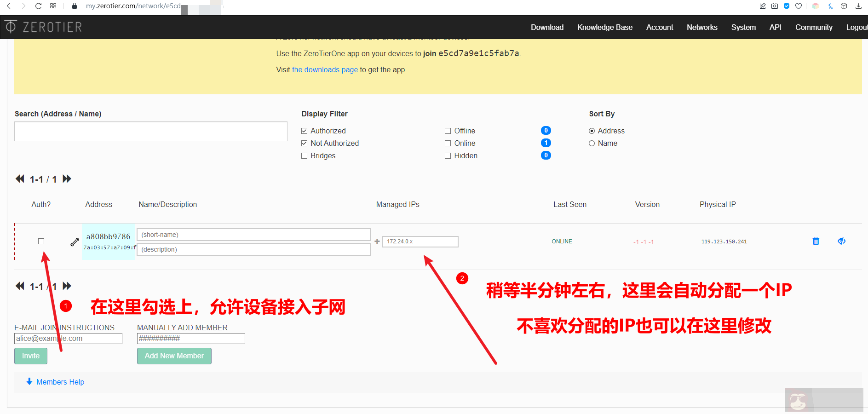Image resolution: width=868 pixels, height=414 pixels.
Task: Click the Search Address/Name input field
Action: [x=151, y=132]
